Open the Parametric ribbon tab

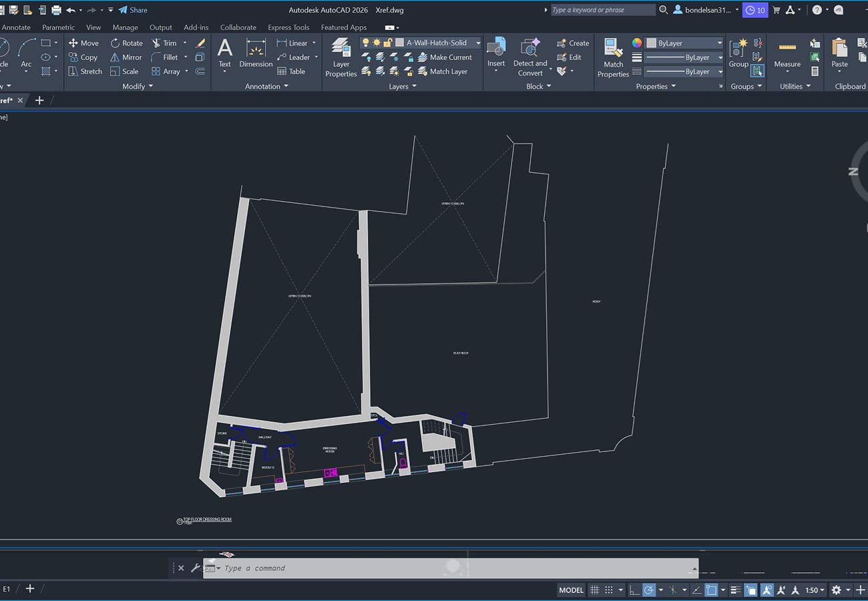tap(58, 27)
